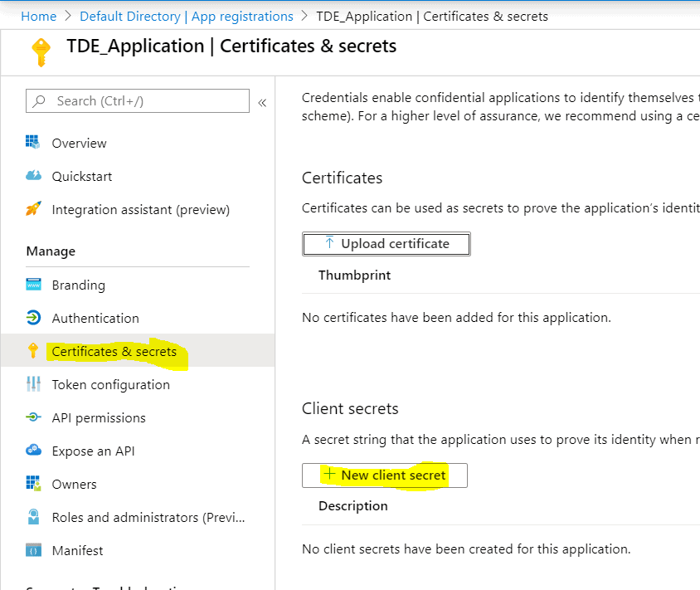Click the Branding icon in sidebar
The width and height of the screenshot is (700, 590).
[x=33, y=285]
